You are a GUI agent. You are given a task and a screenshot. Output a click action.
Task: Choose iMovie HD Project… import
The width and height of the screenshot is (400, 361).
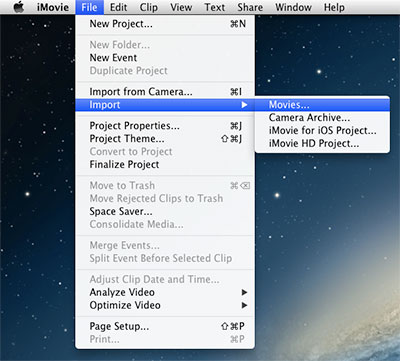(322, 144)
